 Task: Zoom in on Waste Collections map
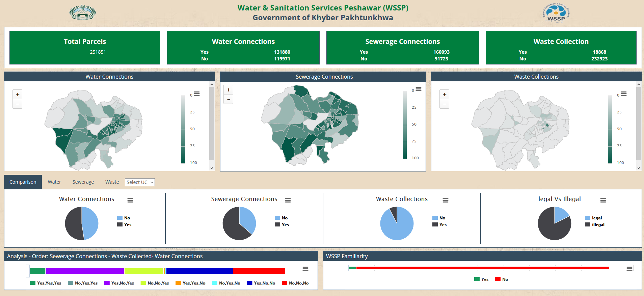coord(445,95)
